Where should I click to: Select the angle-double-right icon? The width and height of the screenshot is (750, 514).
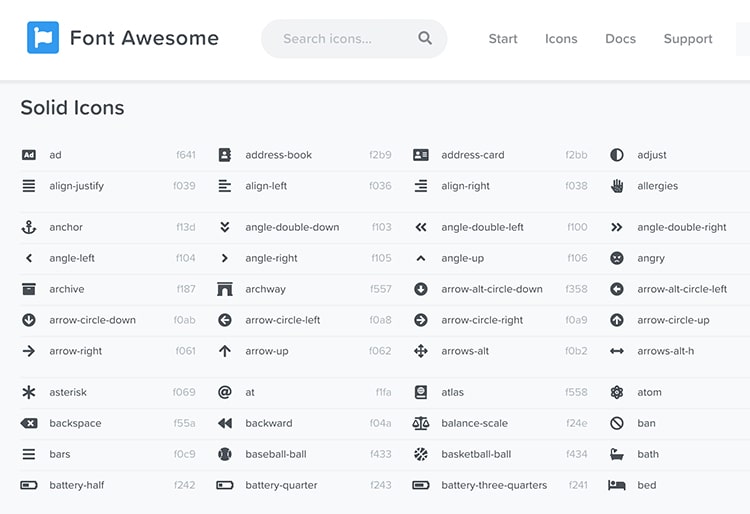coord(617,227)
